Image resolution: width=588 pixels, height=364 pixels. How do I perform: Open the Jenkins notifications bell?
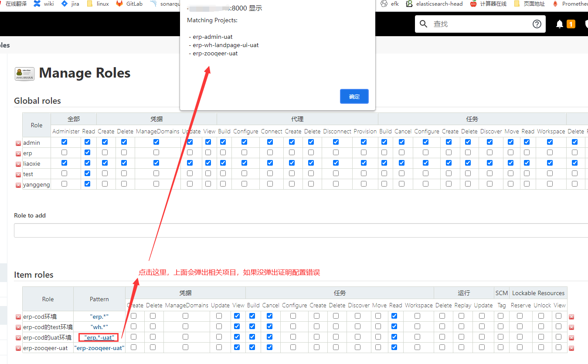tap(560, 24)
